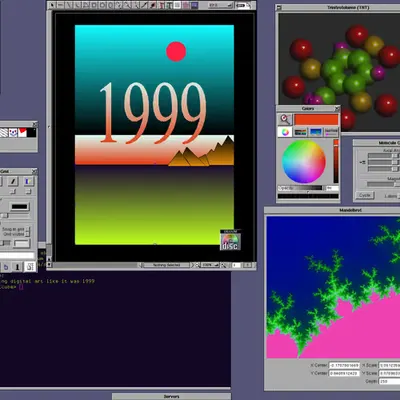Select the arrow pointer tool in the top toolbar
The height and width of the screenshot is (400, 400).
point(52,5)
